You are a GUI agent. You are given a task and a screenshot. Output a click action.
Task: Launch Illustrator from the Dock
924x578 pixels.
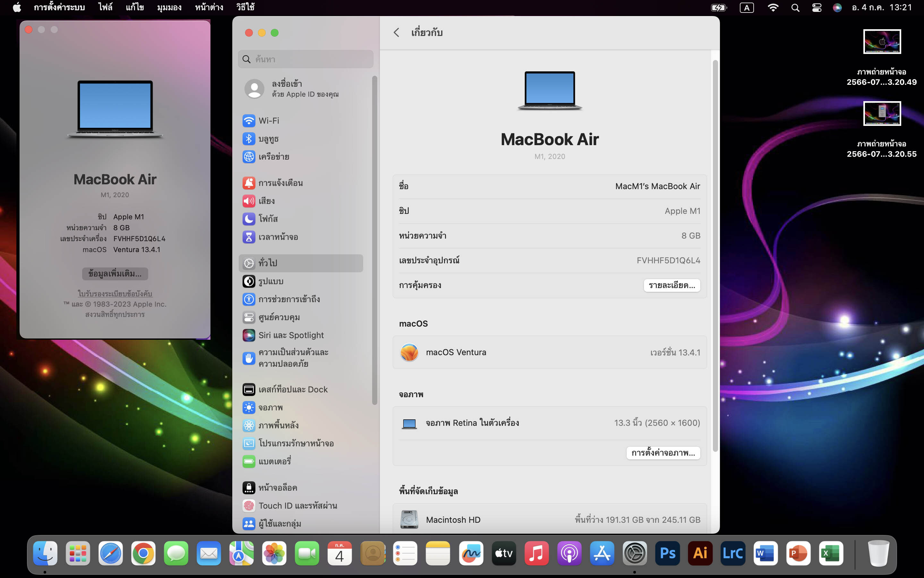click(x=700, y=553)
